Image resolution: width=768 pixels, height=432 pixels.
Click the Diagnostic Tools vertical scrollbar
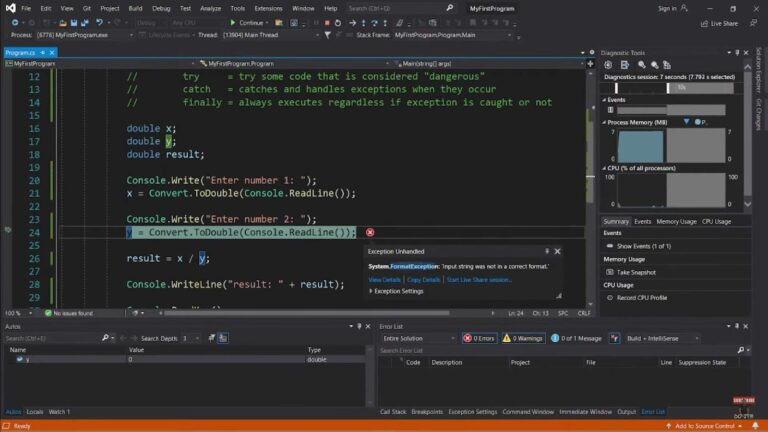(x=747, y=135)
